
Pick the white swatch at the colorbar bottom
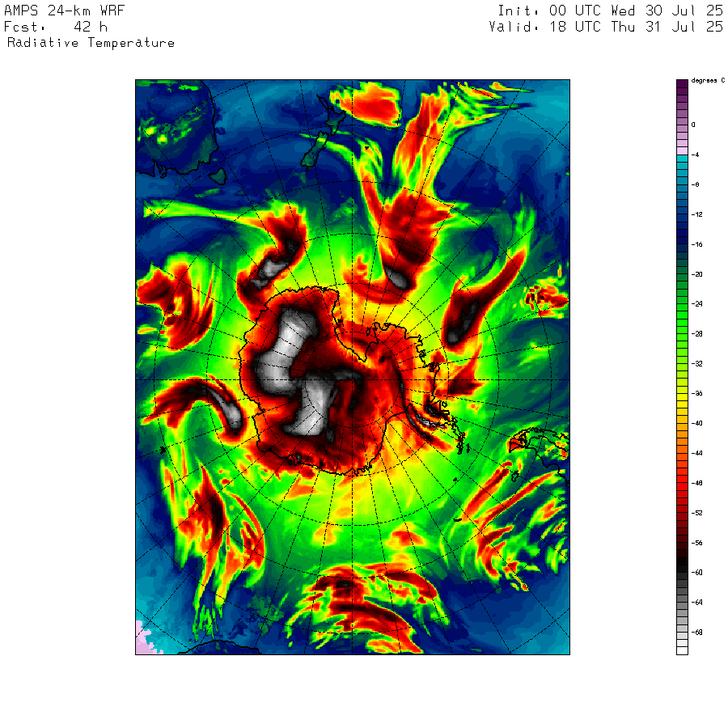coord(682,651)
